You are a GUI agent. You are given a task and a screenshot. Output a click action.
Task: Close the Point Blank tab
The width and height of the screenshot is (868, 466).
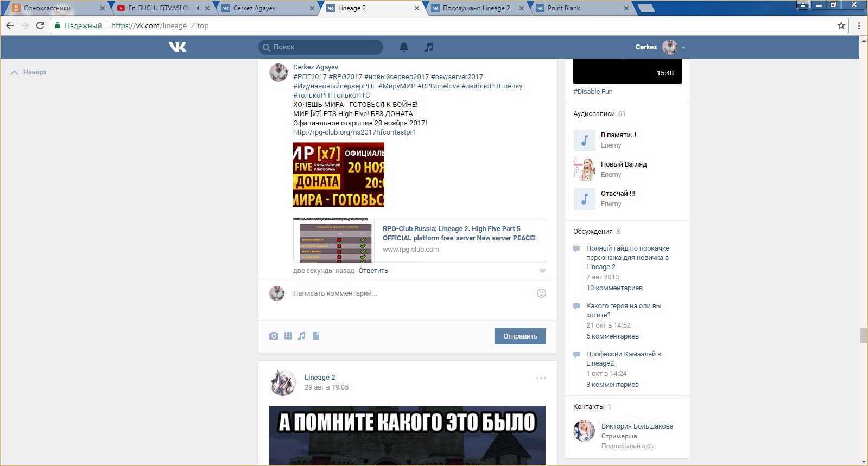(x=626, y=8)
